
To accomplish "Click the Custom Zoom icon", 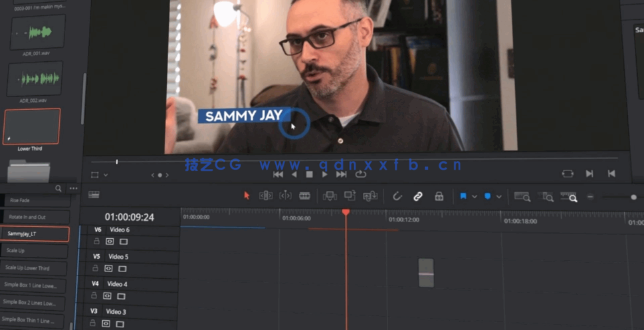I will [x=569, y=196].
